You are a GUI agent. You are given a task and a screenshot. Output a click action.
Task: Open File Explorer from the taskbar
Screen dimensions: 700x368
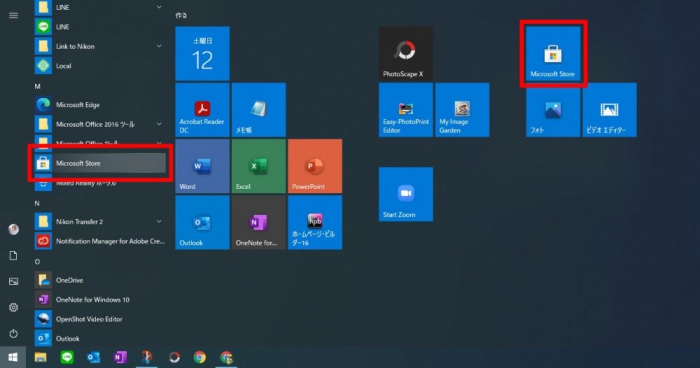[x=41, y=357]
